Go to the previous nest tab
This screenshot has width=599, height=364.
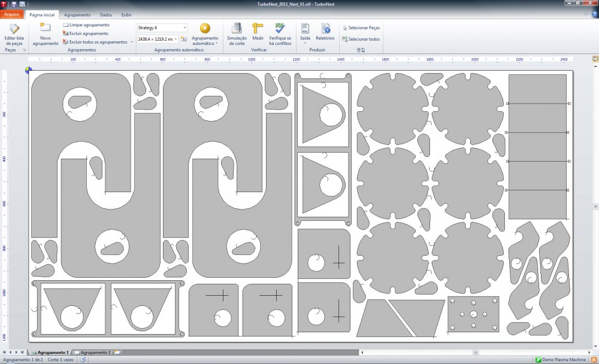point(10,352)
